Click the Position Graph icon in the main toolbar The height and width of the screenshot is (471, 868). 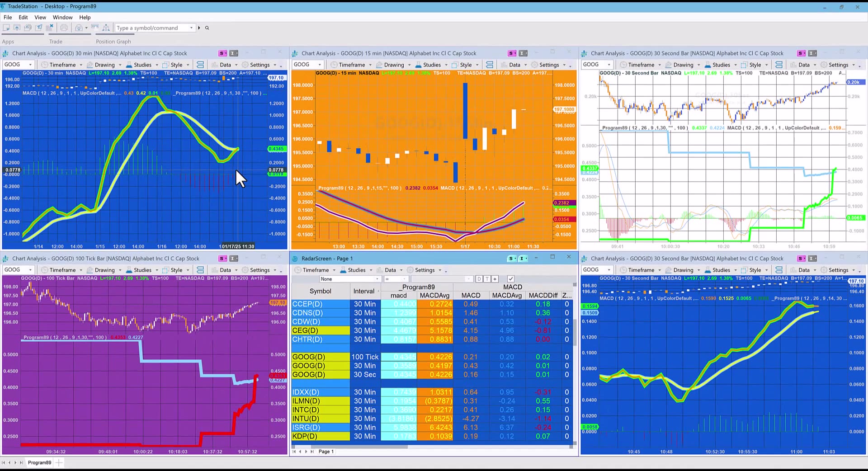[x=106, y=28]
